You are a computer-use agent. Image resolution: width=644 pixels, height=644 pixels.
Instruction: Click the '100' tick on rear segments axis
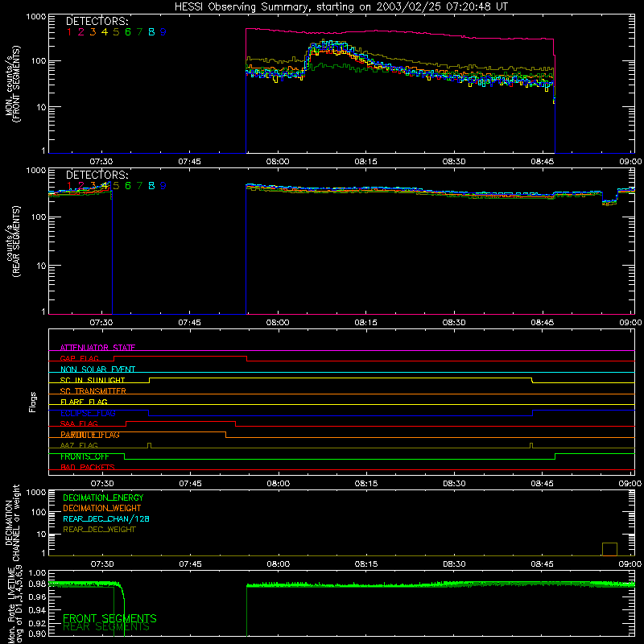point(39,217)
